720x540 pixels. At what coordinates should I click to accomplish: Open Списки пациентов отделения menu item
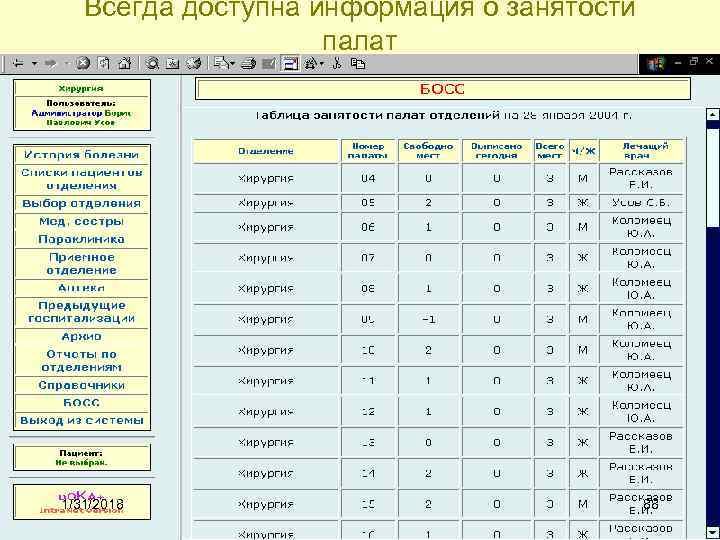pyautogui.click(x=81, y=179)
